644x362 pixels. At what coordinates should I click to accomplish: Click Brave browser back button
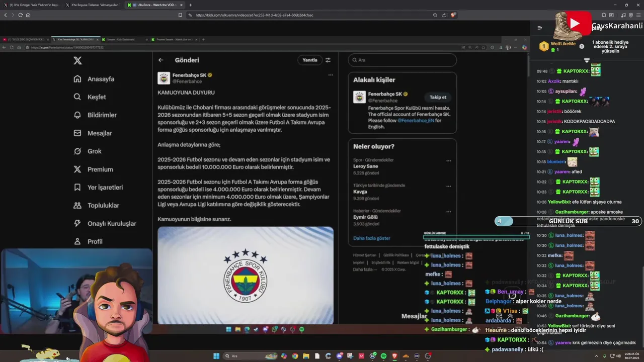pos(6,15)
